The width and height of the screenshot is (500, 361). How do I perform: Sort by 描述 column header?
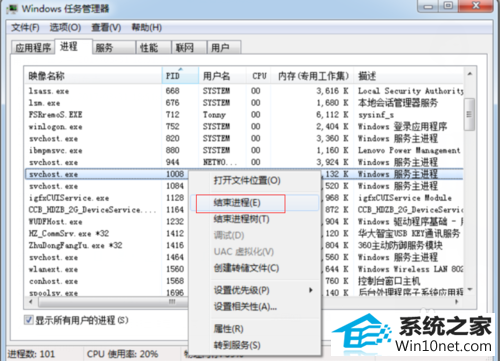409,76
